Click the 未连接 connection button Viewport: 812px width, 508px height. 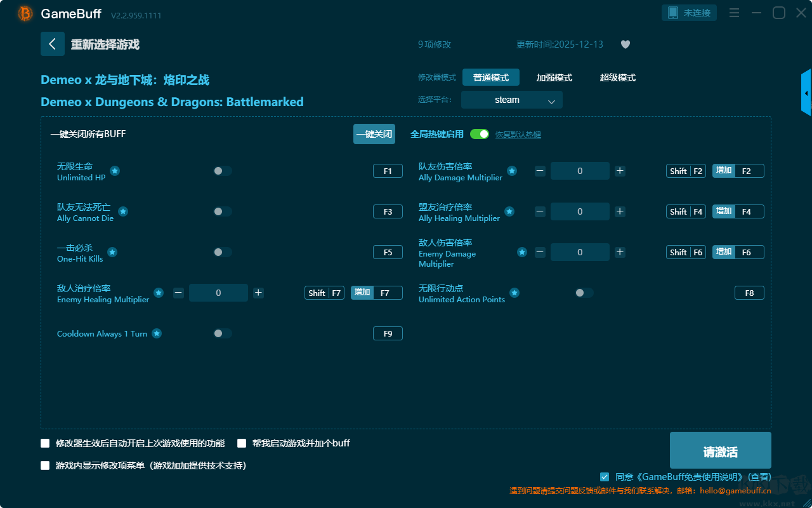pos(690,13)
